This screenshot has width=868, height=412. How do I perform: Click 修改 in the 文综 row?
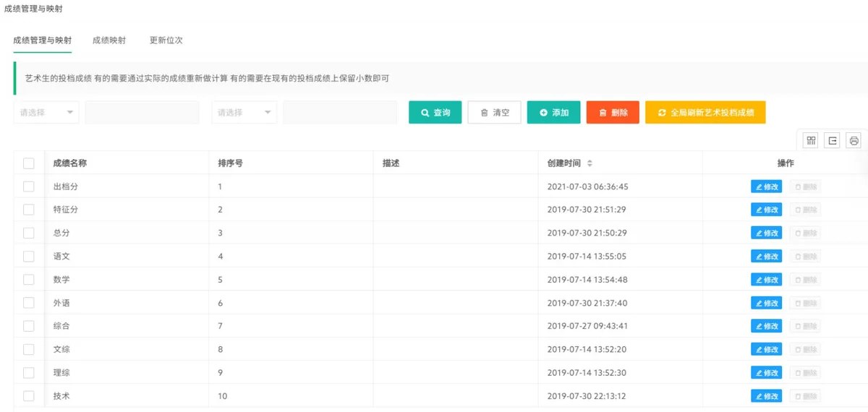(767, 349)
